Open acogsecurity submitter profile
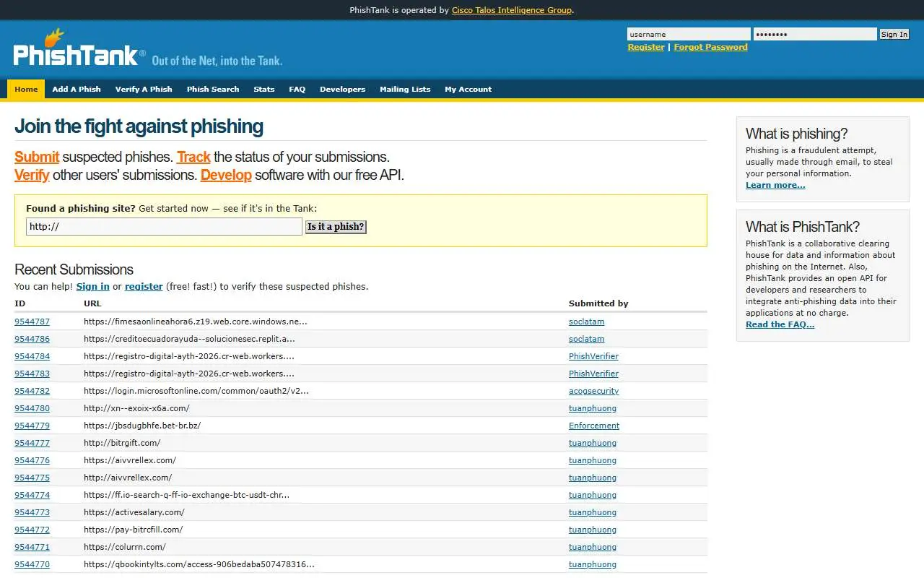Screen dimensions: 924x578 pos(593,391)
